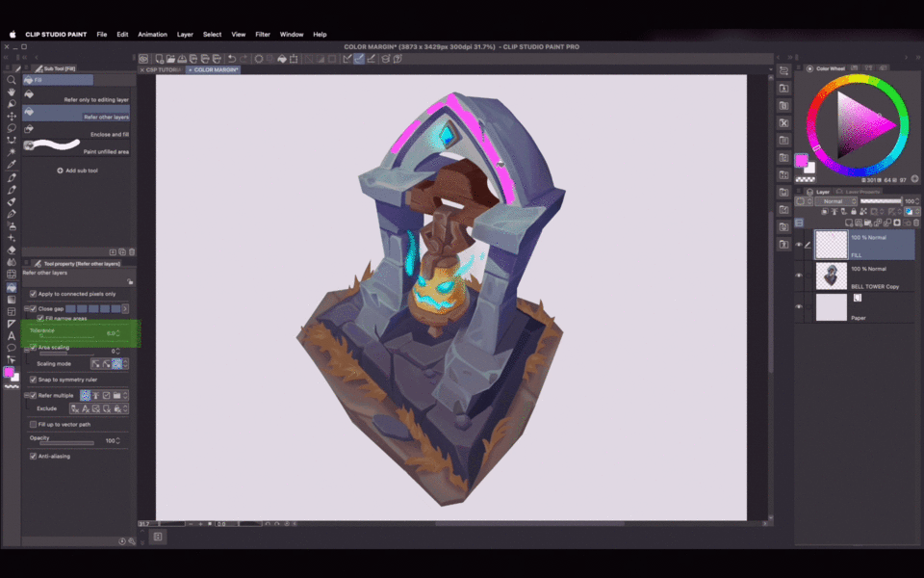924x578 pixels.
Task: Hide the BELL TOWER Copy layer eye
Action: click(x=799, y=276)
